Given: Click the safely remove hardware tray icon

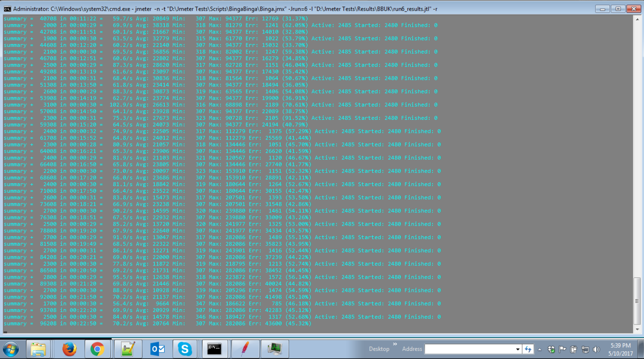Looking at the screenshot, I should point(574,350).
